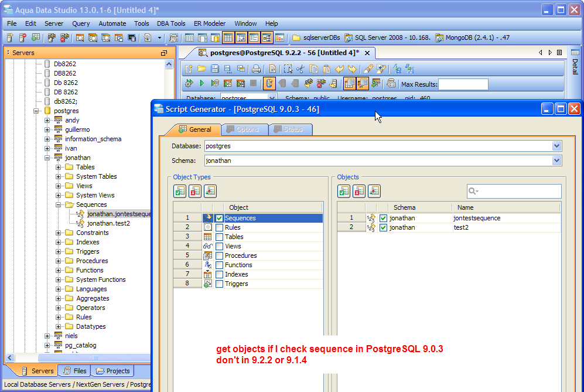Expand the Triggers folder in tree

pyautogui.click(x=59, y=251)
